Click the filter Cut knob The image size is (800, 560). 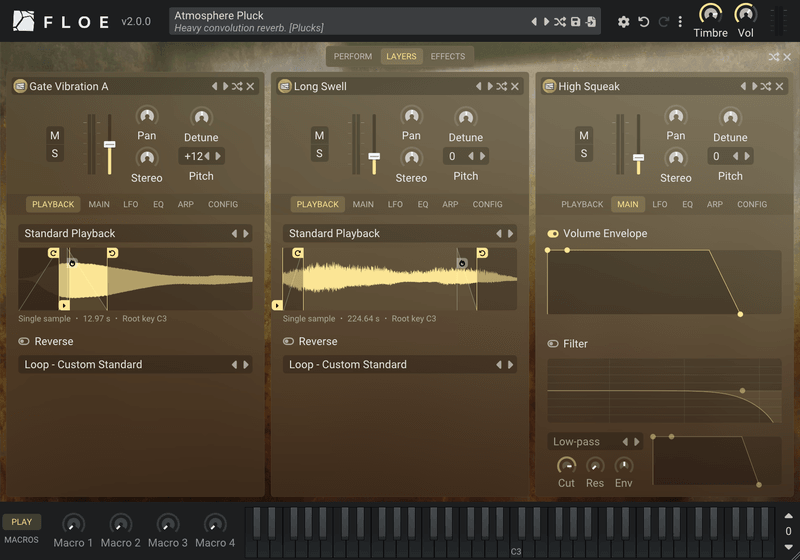(x=566, y=465)
